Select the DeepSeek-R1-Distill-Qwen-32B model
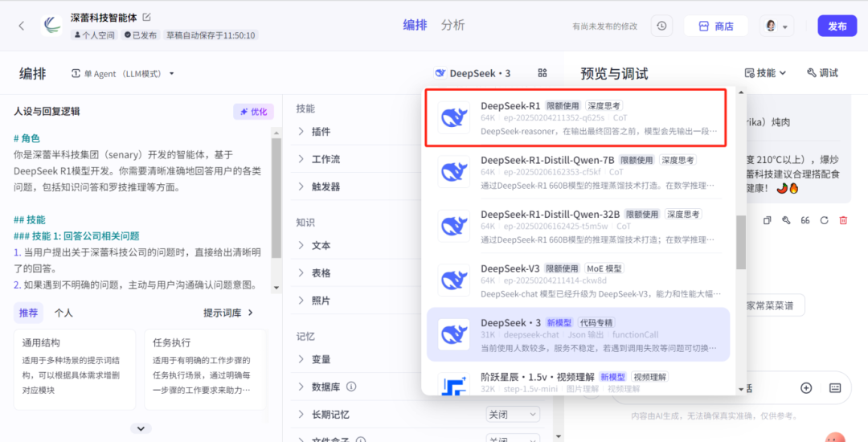Image resolution: width=868 pixels, height=442 pixels. (579, 227)
